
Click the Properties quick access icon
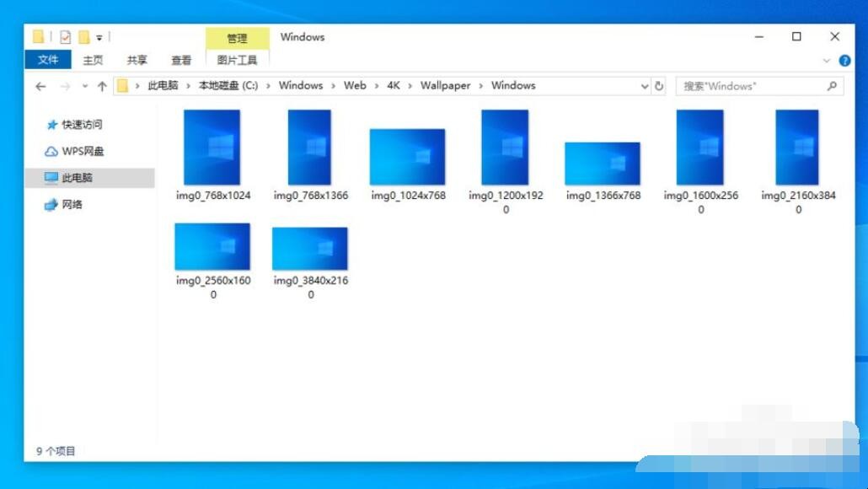coord(66,37)
